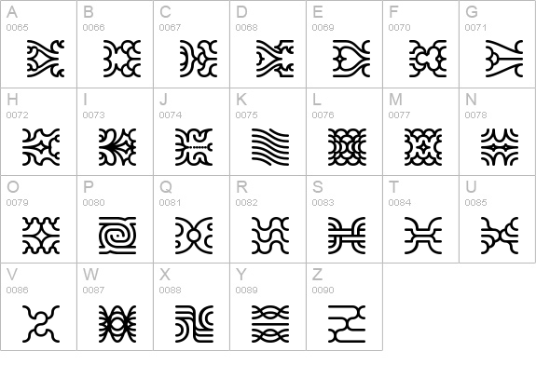
Task: Click the glyph cell labeled 0088
Action: pos(192,306)
